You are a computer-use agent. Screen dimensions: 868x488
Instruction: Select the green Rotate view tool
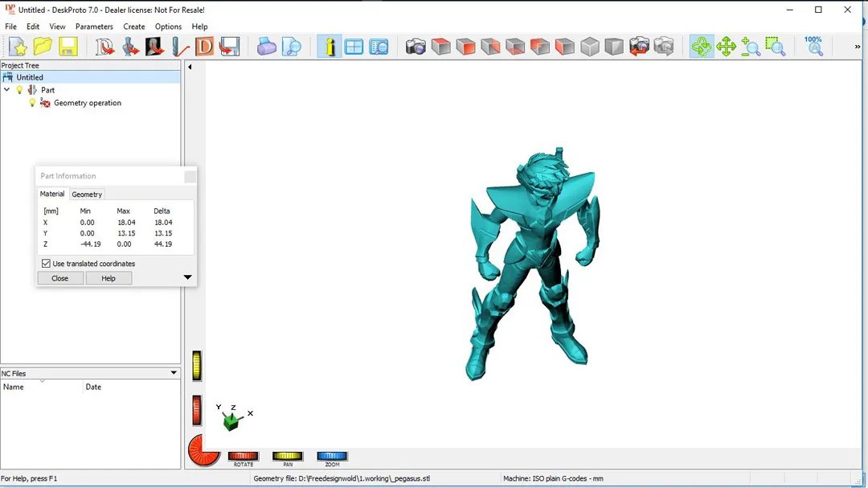pos(701,47)
